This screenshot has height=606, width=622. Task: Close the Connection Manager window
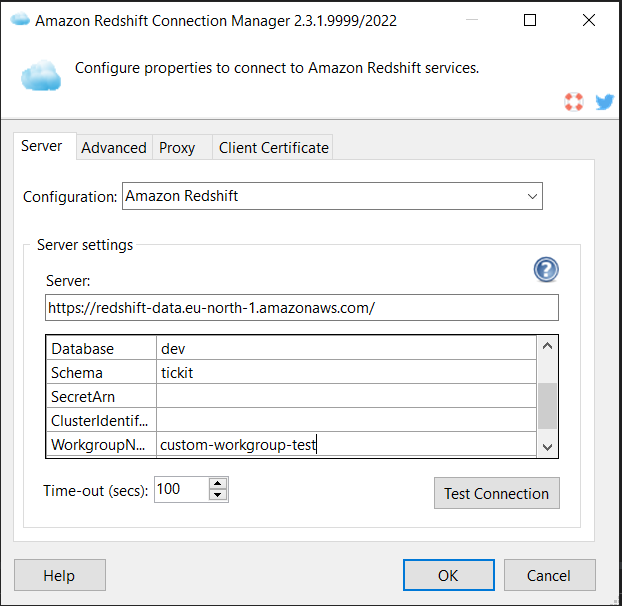(x=589, y=20)
